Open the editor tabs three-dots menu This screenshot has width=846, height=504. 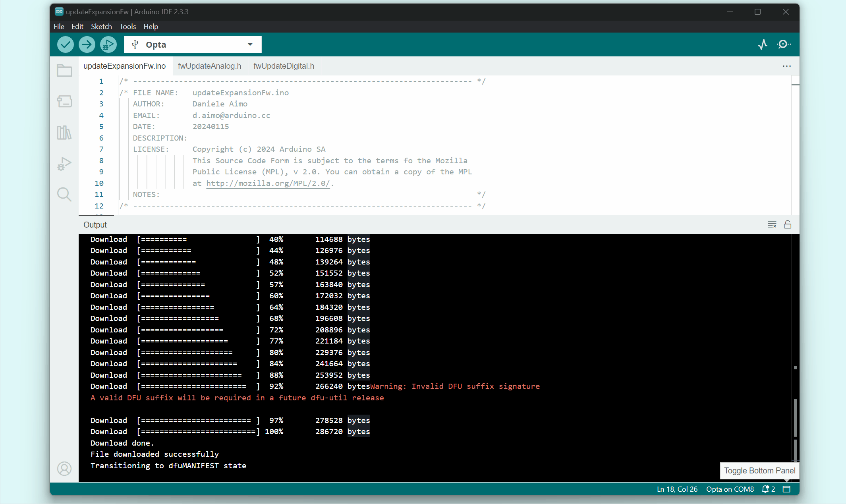pyautogui.click(x=786, y=66)
